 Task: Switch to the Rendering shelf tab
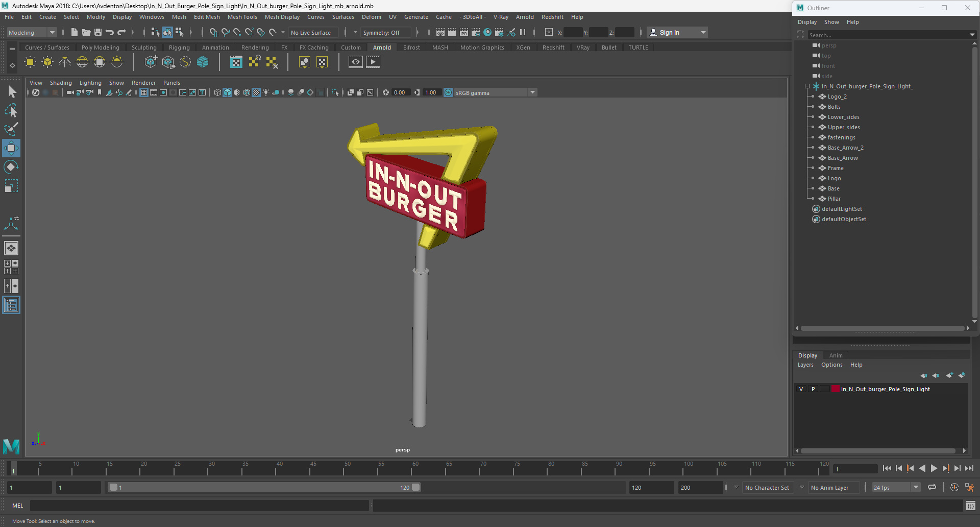(x=255, y=47)
